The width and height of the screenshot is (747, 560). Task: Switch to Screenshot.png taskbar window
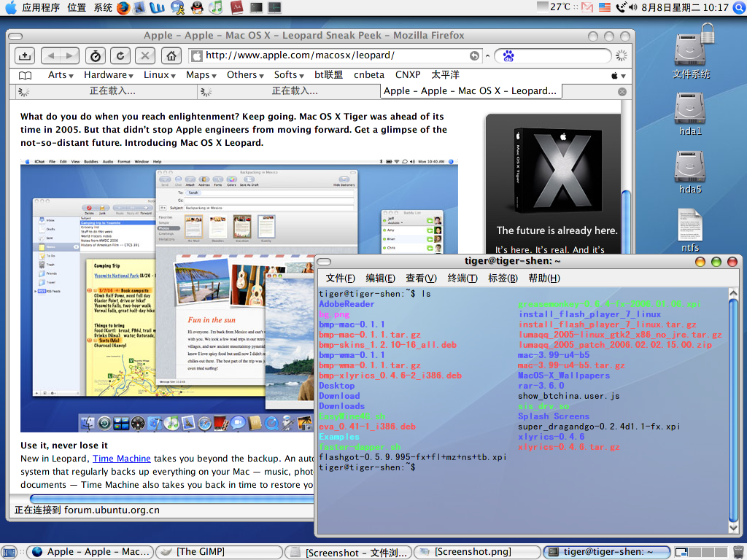coord(477,552)
